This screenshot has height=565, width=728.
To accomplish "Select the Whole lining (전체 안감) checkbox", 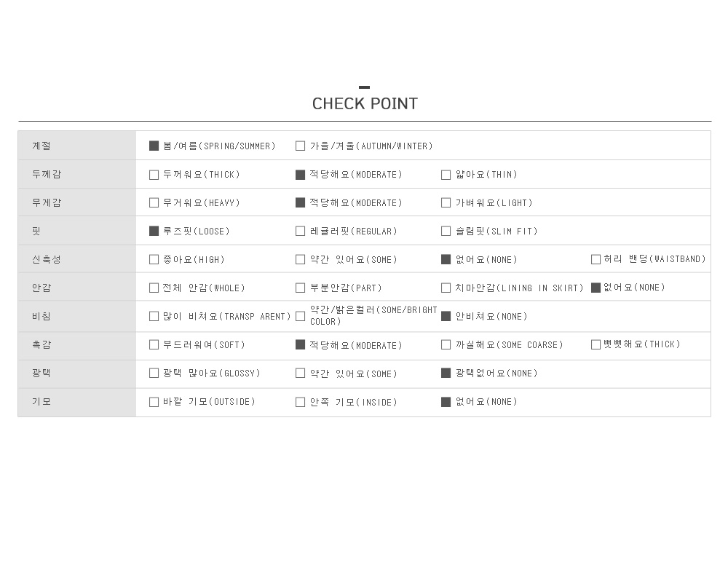I will (x=154, y=288).
